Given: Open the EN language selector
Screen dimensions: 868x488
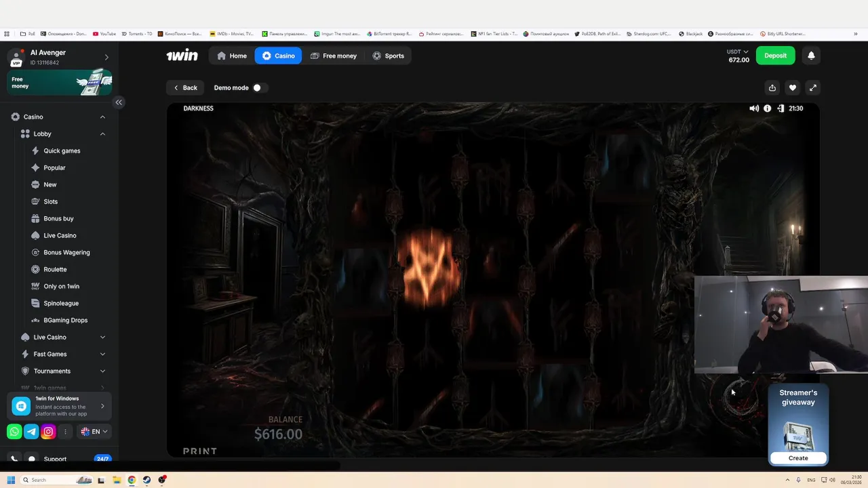Looking at the screenshot, I should [94, 432].
